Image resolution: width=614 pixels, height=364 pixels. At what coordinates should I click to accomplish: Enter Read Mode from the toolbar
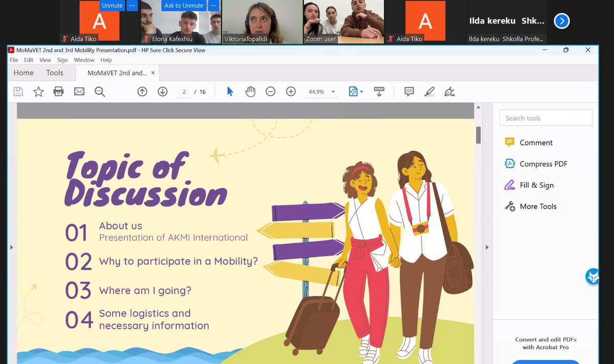coord(379,91)
